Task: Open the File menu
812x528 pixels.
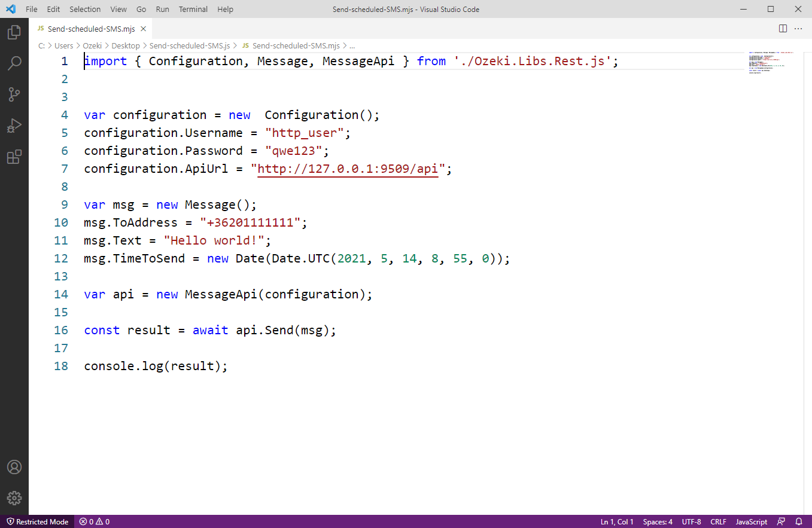Action: click(32, 9)
